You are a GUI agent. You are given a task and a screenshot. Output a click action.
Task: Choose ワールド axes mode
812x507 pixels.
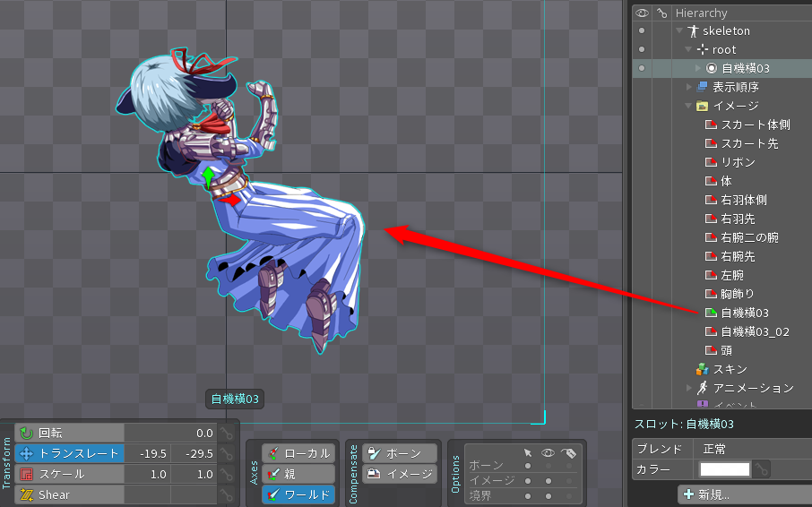[x=298, y=494]
